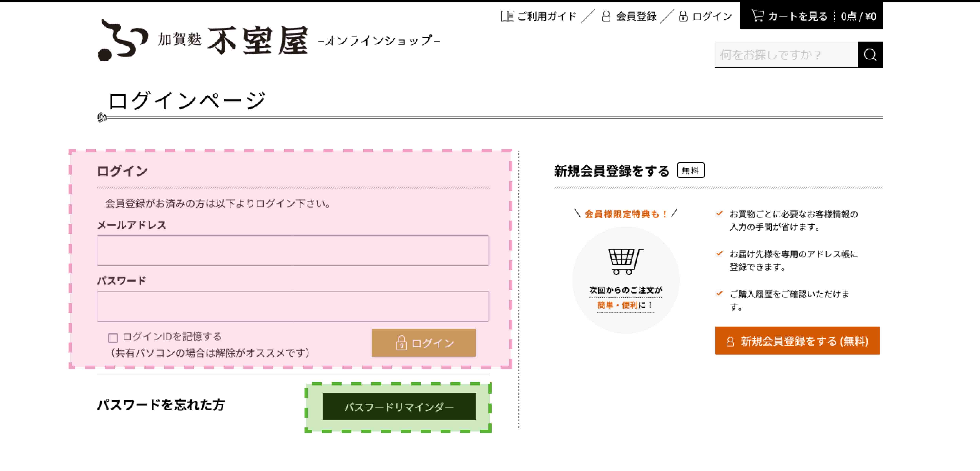Click the パスワードリマインダー button
980x471 pixels.
399,407
